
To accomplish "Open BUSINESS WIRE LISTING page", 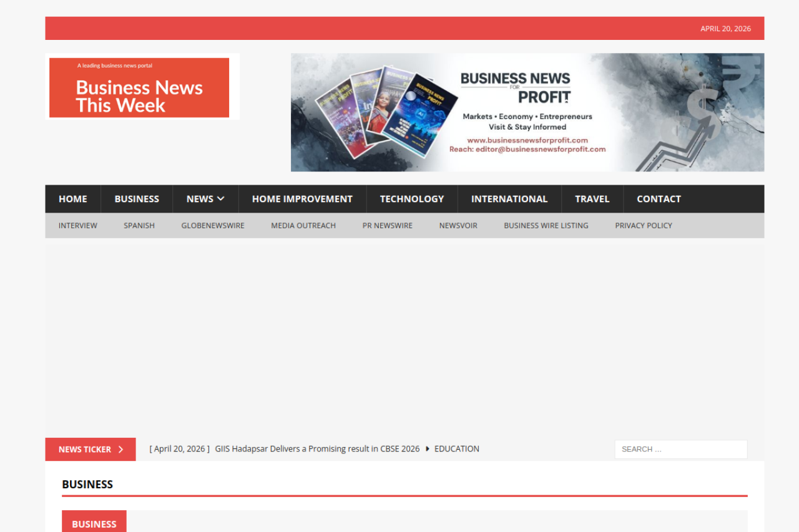I will 546,226.
